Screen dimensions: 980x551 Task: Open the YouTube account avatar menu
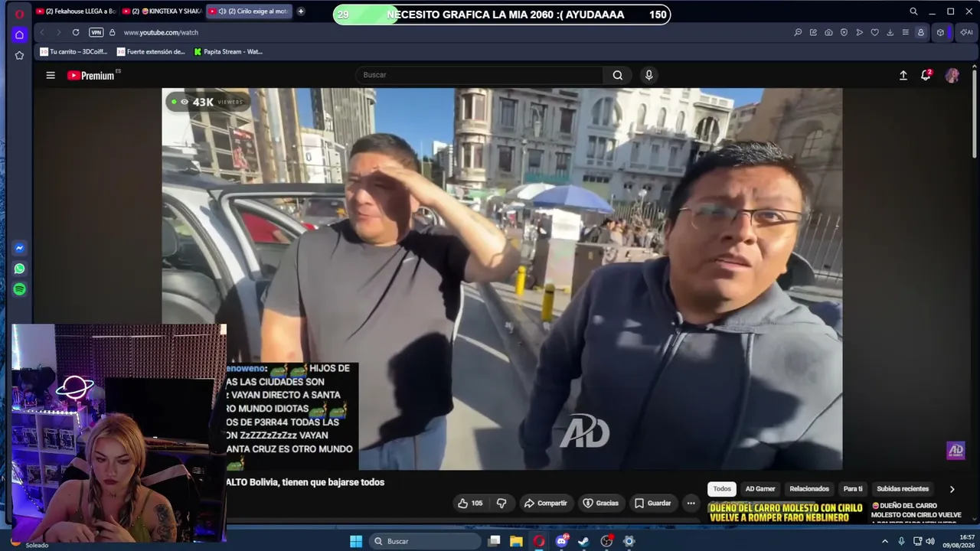(952, 75)
